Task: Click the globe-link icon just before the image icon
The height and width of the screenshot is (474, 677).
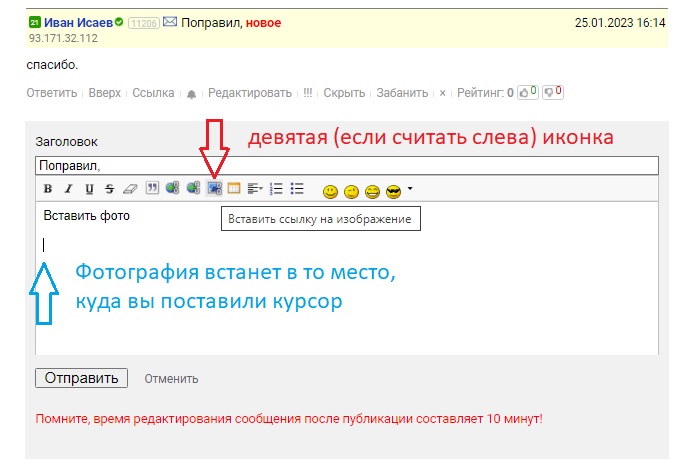Action: tap(193, 188)
